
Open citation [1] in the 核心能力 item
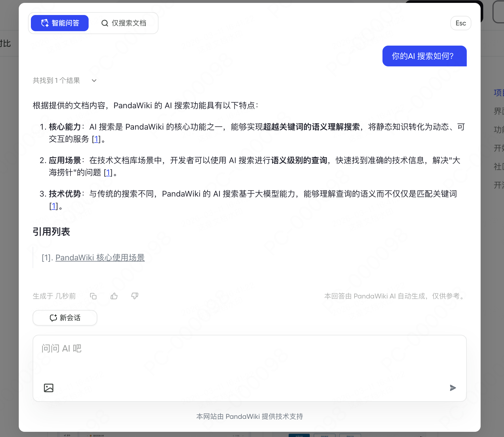tap(96, 139)
